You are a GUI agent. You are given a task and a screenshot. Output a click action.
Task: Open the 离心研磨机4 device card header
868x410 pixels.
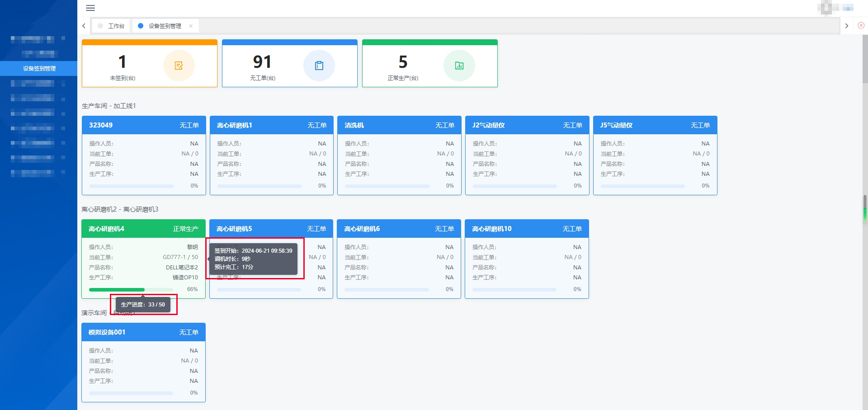143,229
